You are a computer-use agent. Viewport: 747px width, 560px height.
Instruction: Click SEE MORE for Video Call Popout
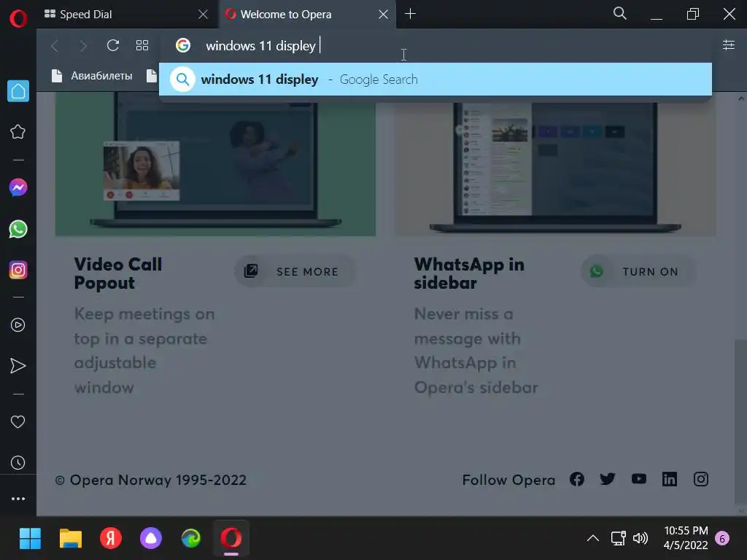point(295,271)
